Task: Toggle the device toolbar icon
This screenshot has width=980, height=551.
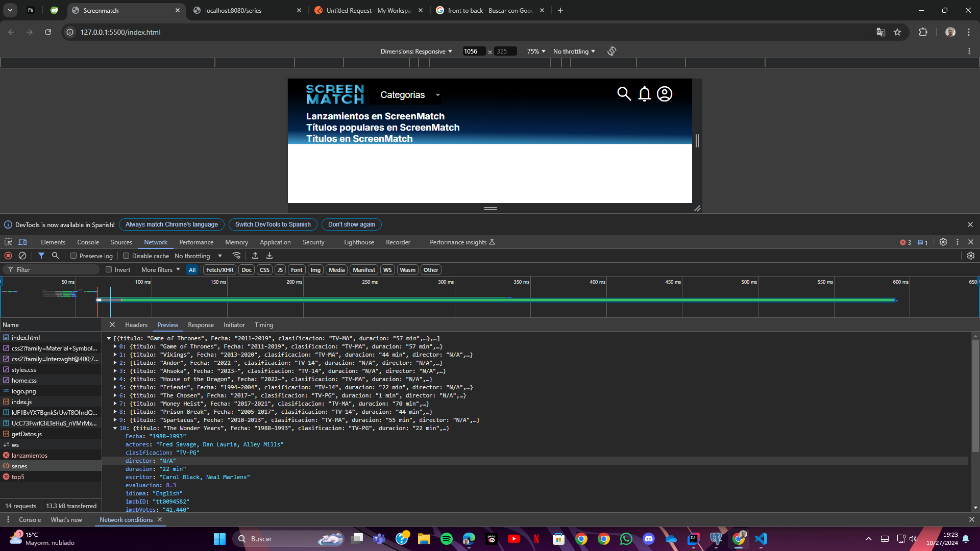Action: tap(22, 242)
